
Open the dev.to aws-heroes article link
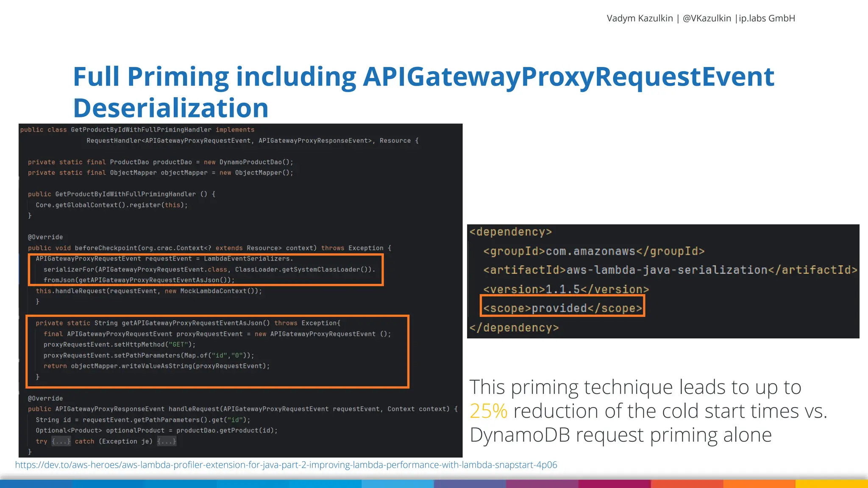point(286,465)
